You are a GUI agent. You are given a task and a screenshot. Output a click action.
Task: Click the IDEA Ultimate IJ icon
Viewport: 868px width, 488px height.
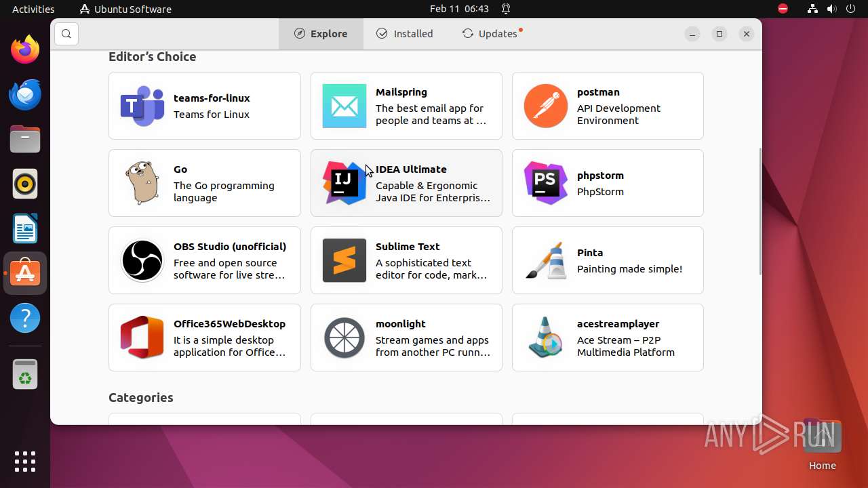click(x=344, y=183)
